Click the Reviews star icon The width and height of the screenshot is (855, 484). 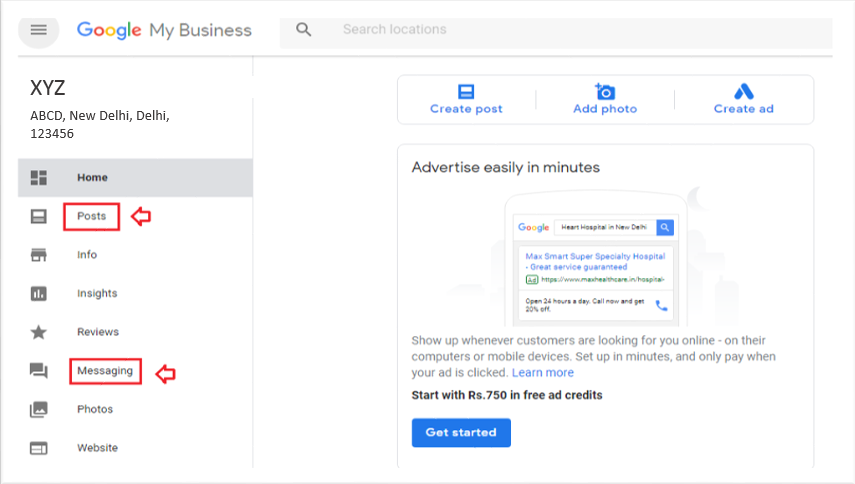[38, 332]
